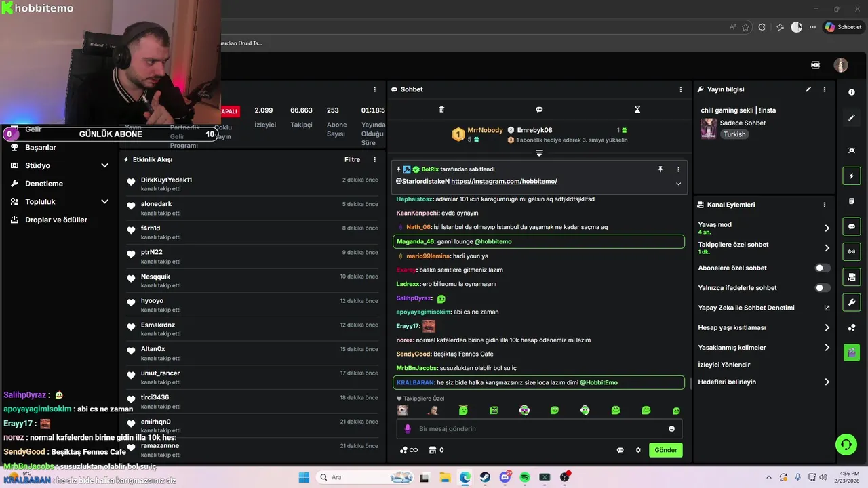Click the hourglass icon in chat toolbar
This screenshot has height=488, width=868.
tap(637, 109)
